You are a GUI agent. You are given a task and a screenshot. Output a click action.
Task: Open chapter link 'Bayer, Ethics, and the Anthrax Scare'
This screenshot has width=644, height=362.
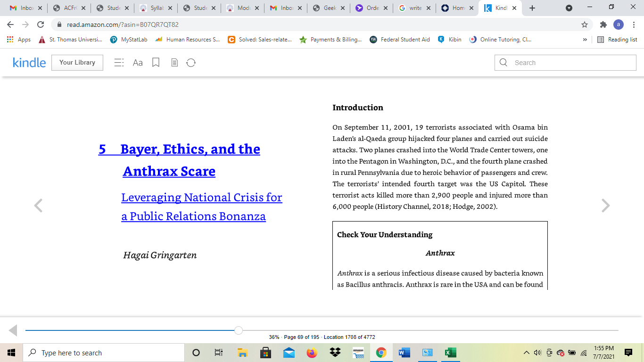click(x=180, y=160)
